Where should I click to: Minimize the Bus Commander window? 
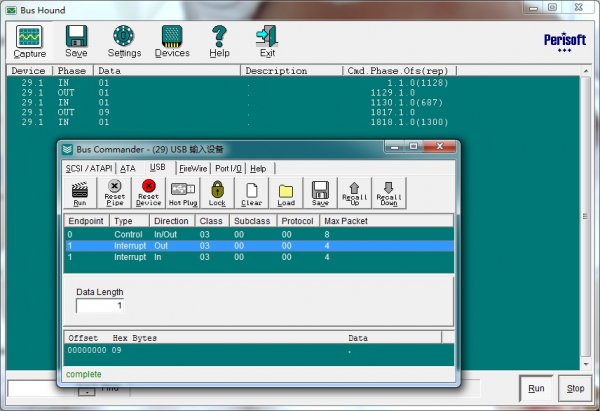tap(395, 146)
